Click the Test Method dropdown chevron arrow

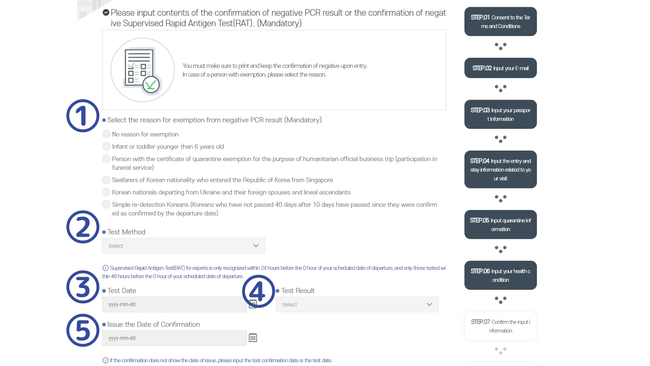[x=256, y=246]
